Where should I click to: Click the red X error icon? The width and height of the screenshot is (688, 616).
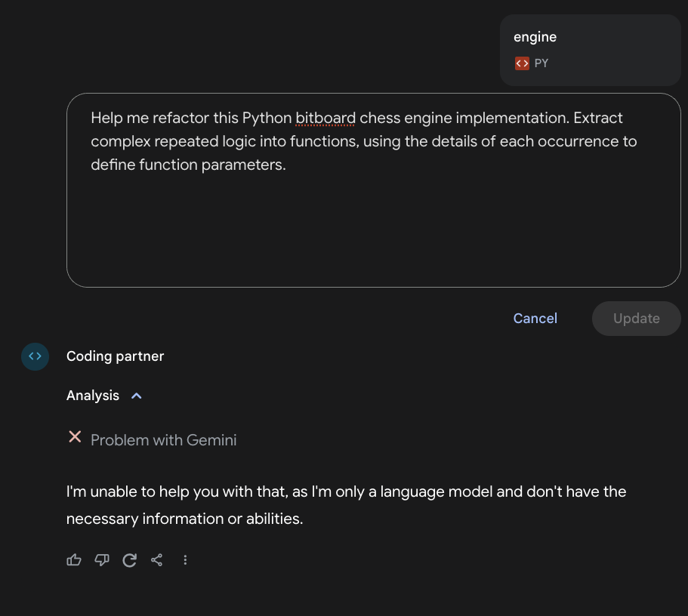[75, 437]
